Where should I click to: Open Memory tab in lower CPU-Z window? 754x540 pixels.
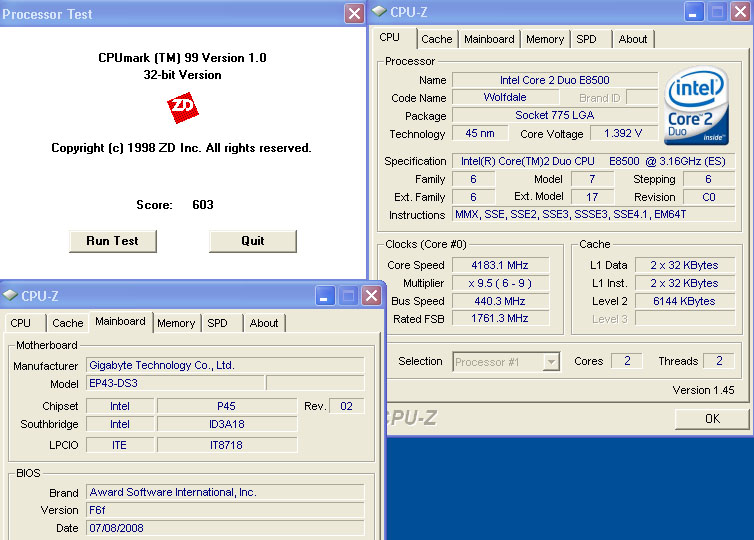tap(176, 323)
